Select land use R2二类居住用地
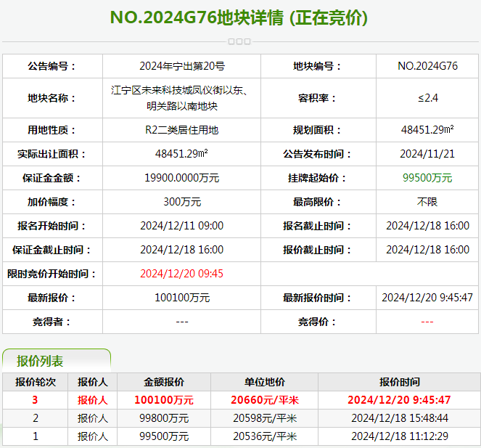This screenshot has width=481, height=448. click(x=182, y=130)
